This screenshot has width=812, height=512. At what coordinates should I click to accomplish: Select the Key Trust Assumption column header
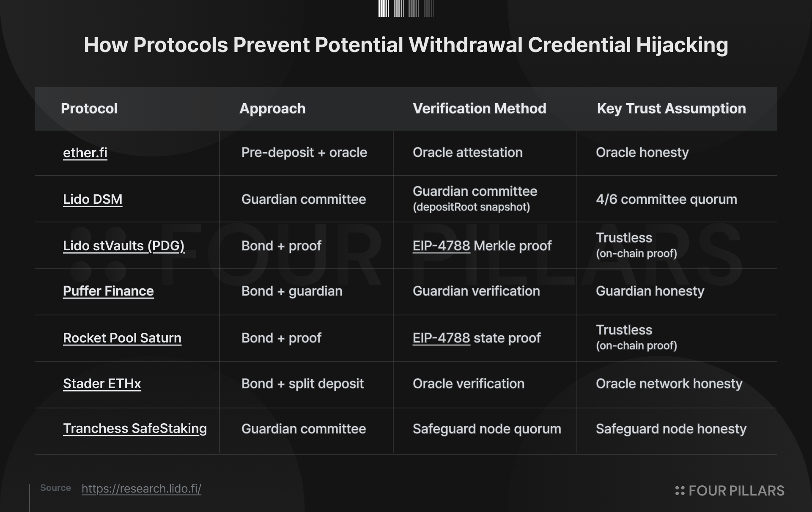tap(672, 109)
